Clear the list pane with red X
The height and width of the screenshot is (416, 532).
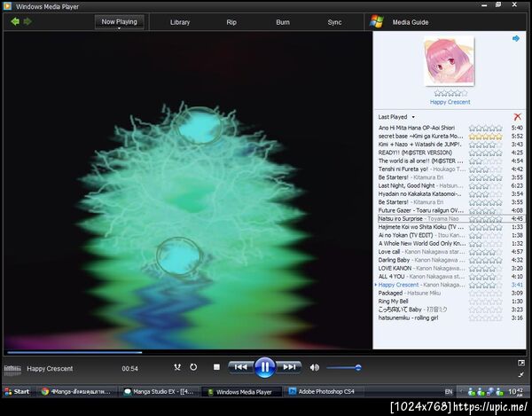click(518, 117)
